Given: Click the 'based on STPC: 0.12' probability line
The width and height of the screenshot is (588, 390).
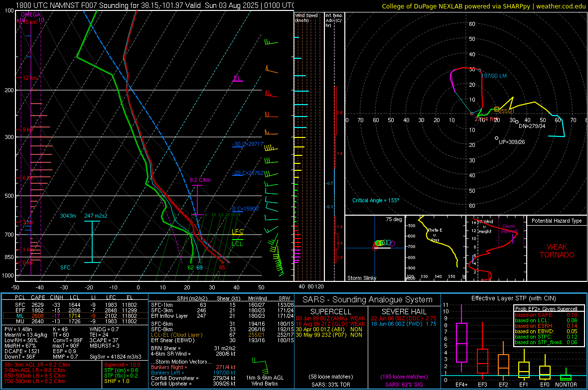Looking at the screenshot, I should (x=546, y=337).
